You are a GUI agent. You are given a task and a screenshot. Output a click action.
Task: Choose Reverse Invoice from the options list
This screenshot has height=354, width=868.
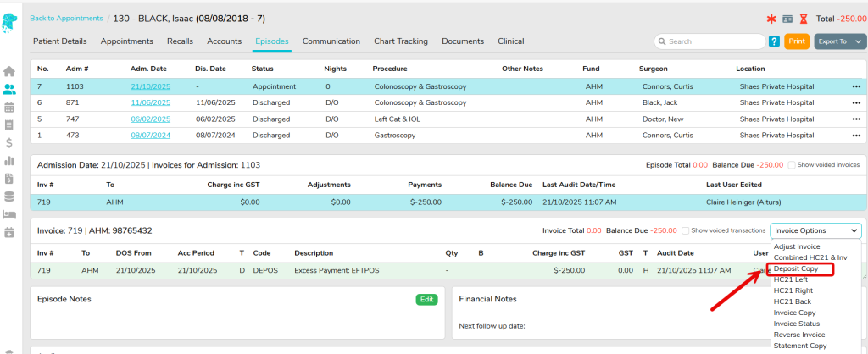tap(798, 335)
